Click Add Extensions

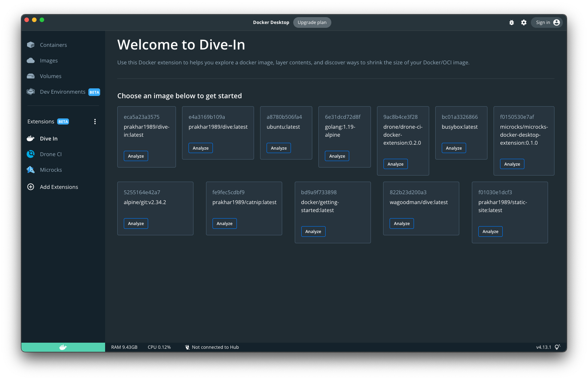pos(59,187)
